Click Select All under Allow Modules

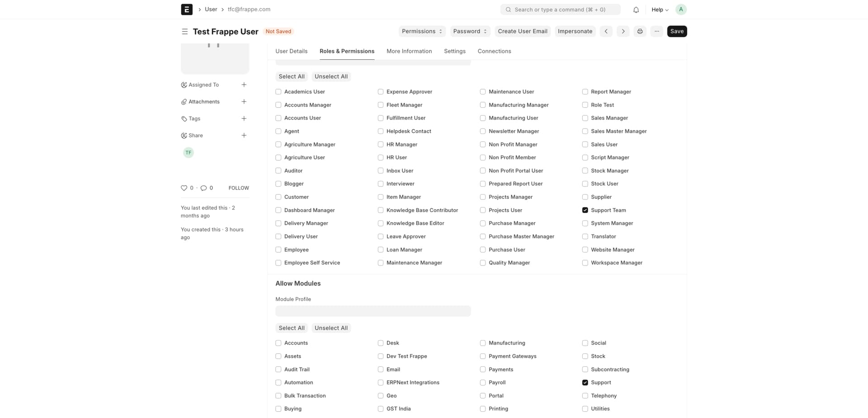click(x=291, y=328)
